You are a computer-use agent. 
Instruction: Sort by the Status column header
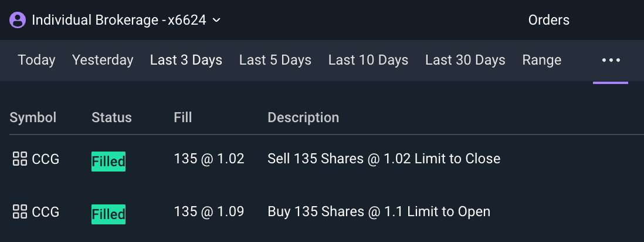click(111, 117)
